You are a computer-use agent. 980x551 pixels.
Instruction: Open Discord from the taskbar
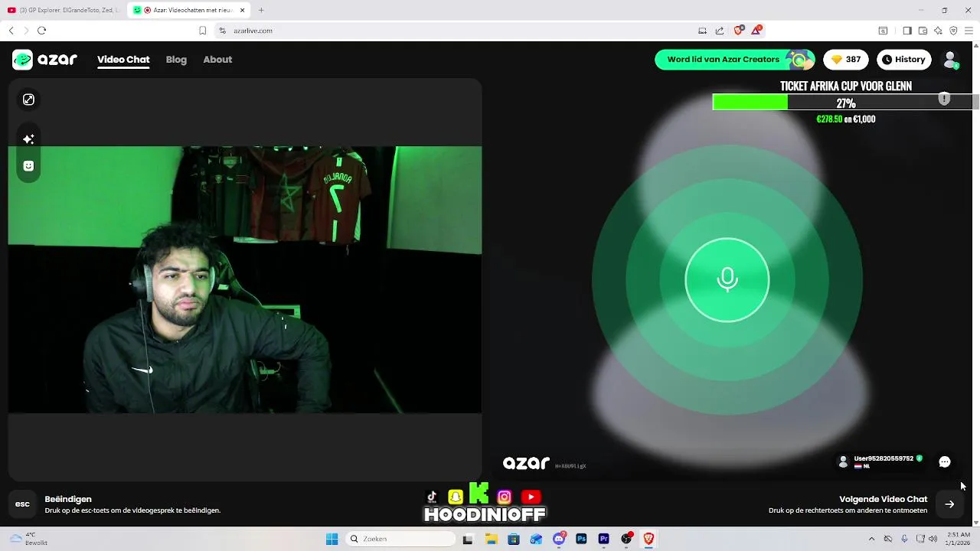coord(559,539)
